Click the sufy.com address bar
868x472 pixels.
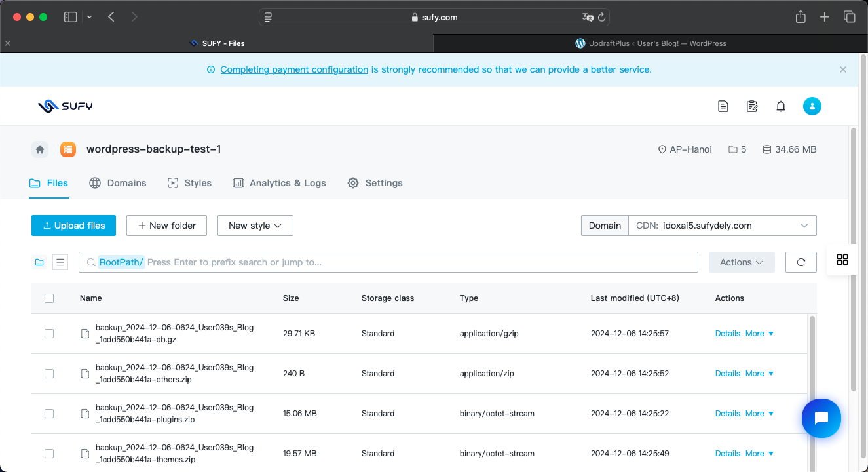point(434,18)
